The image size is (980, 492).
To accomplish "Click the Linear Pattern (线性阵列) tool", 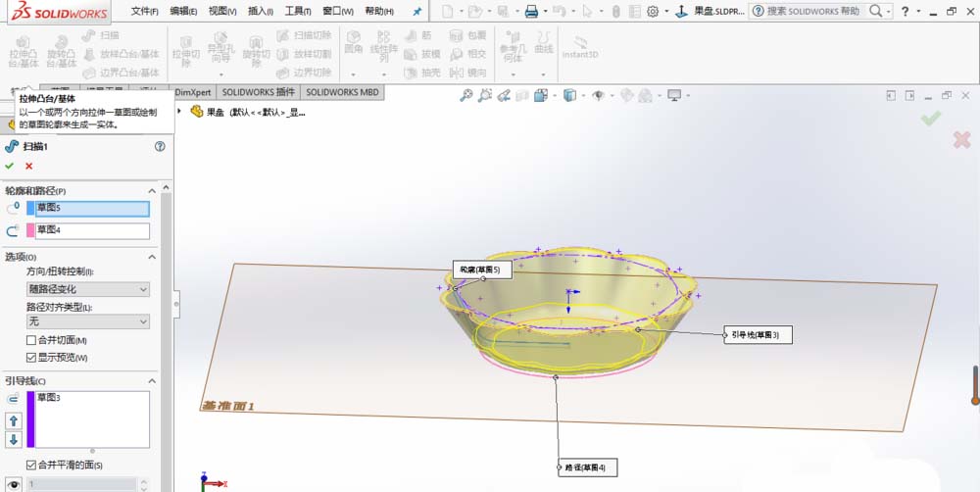I will (384, 47).
